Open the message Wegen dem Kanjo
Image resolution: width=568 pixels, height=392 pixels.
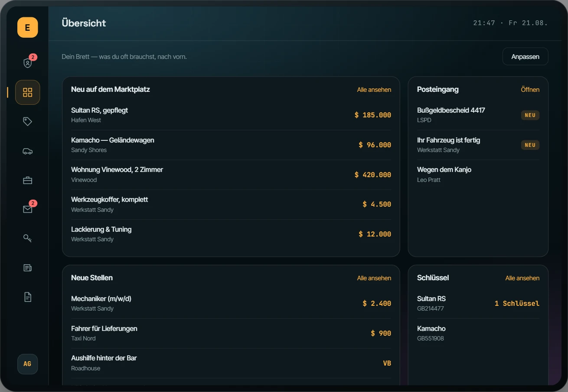(x=478, y=175)
